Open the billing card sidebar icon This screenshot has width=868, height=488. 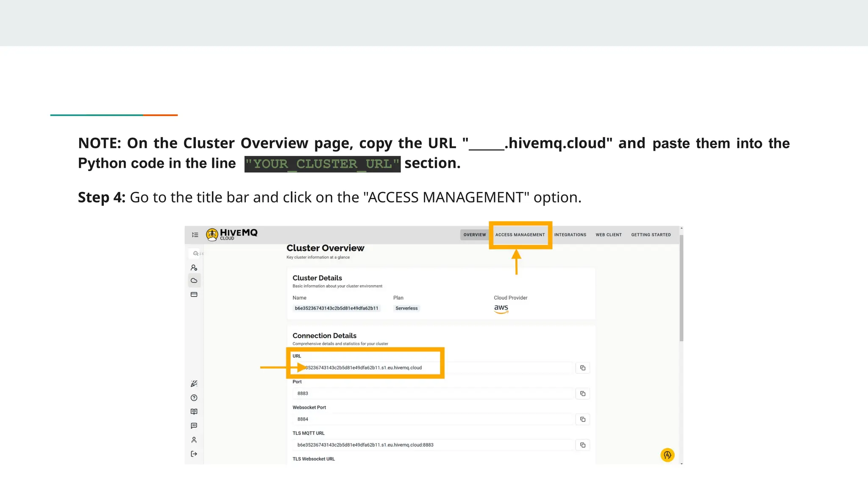[194, 294]
